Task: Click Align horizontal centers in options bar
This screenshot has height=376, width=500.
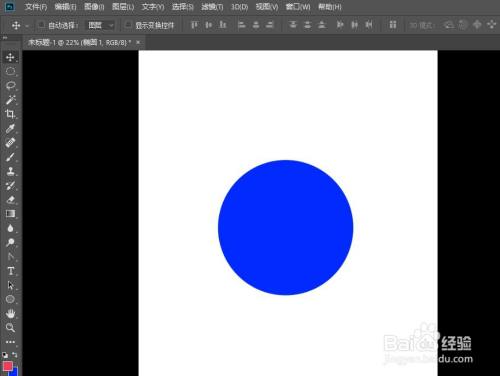Action: click(256, 25)
